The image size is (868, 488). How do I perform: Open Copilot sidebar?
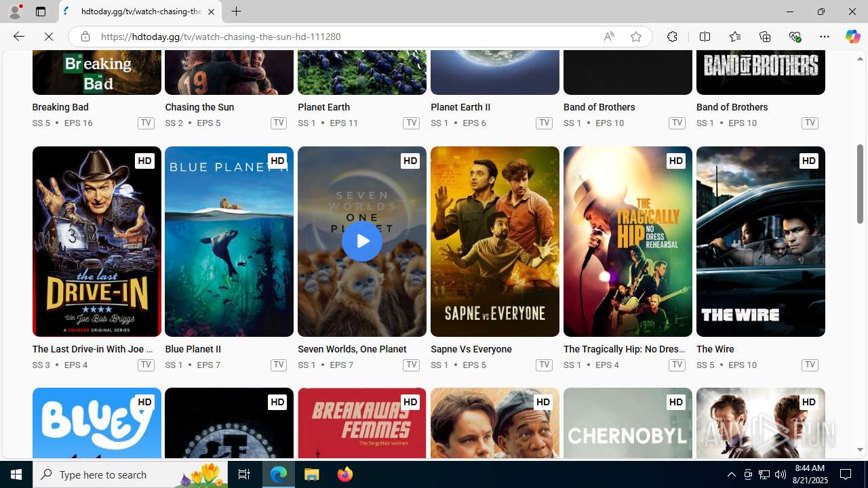[852, 37]
